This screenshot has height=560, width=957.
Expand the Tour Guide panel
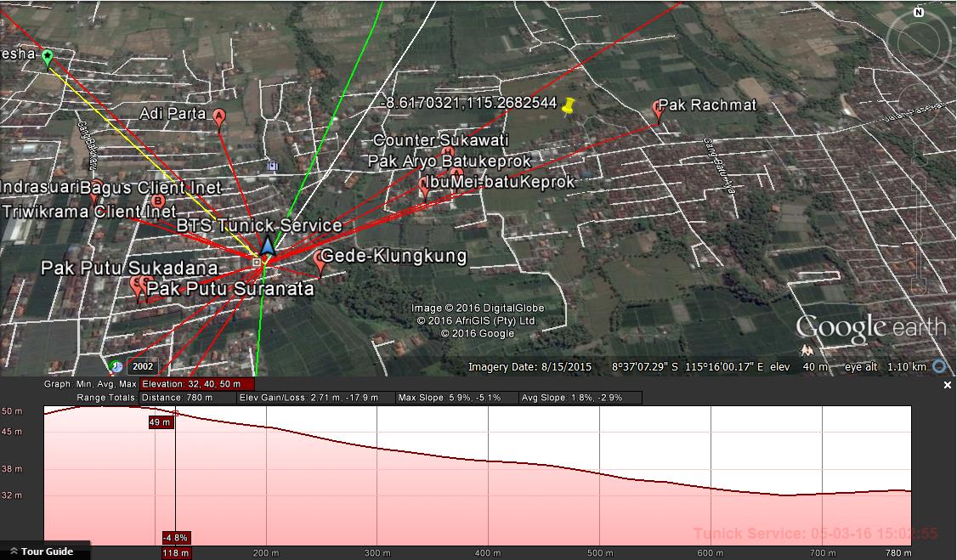42,552
